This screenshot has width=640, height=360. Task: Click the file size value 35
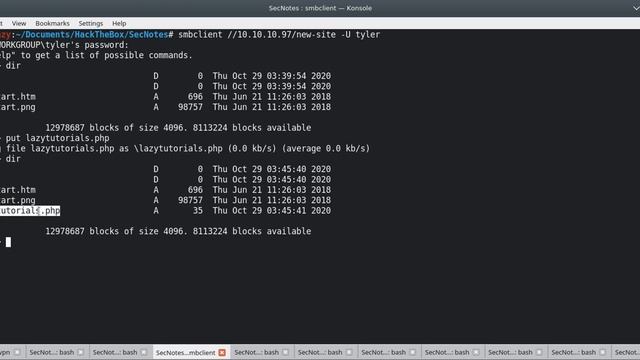coord(198,211)
